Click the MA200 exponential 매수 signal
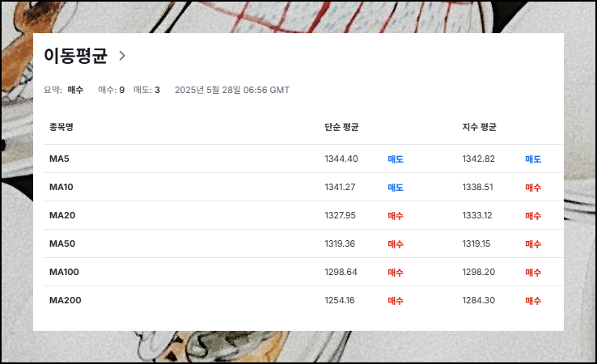597x364 pixels. tap(533, 301)
